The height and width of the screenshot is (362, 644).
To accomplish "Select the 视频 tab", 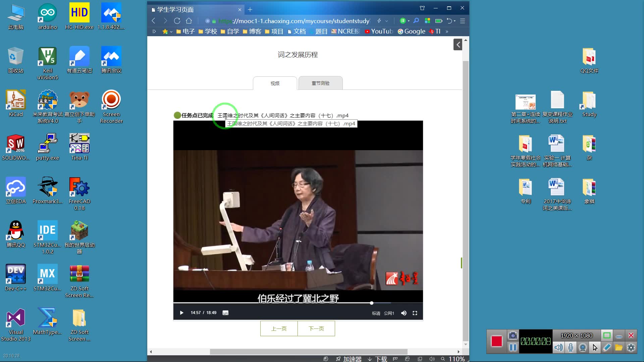I will click(x=275, y=83).
